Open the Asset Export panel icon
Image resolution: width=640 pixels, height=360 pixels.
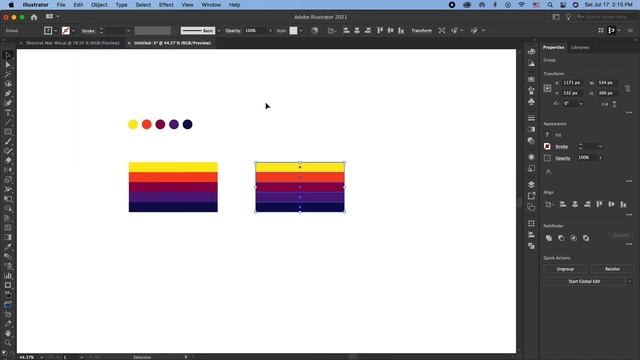coord(531,196)
